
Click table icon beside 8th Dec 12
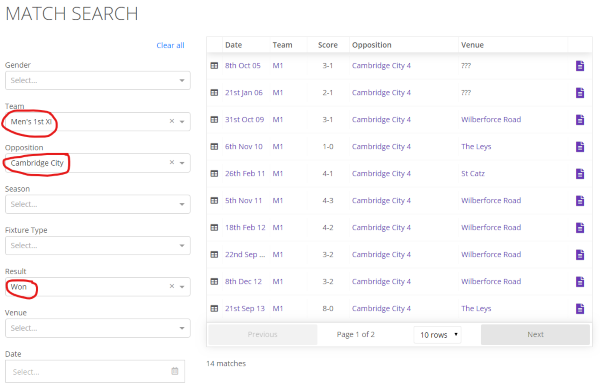[x=214, y=282]
